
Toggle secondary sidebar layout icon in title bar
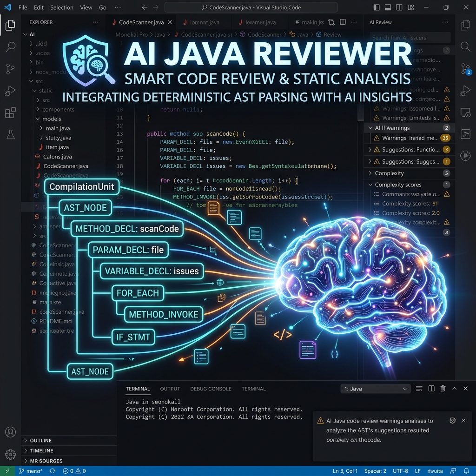399,7
